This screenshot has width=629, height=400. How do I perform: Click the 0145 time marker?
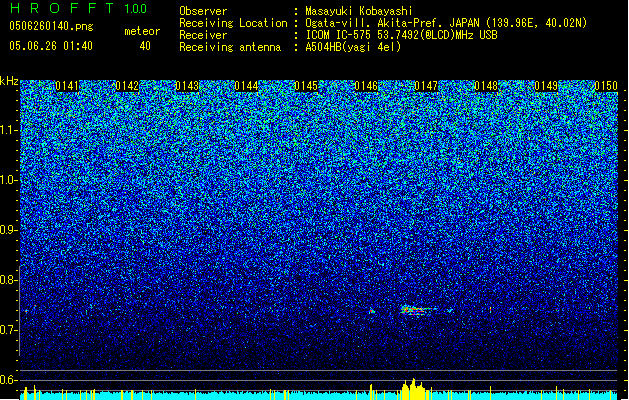306,86
